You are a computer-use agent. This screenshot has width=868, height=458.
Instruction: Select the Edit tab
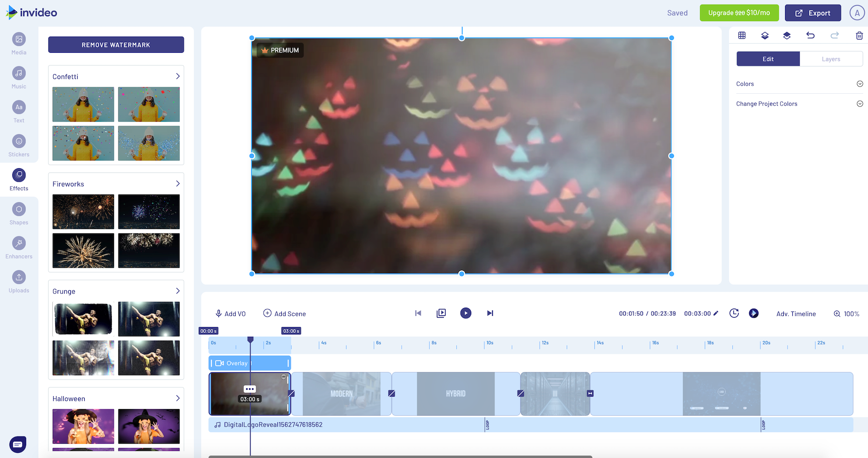coord(768,58)
